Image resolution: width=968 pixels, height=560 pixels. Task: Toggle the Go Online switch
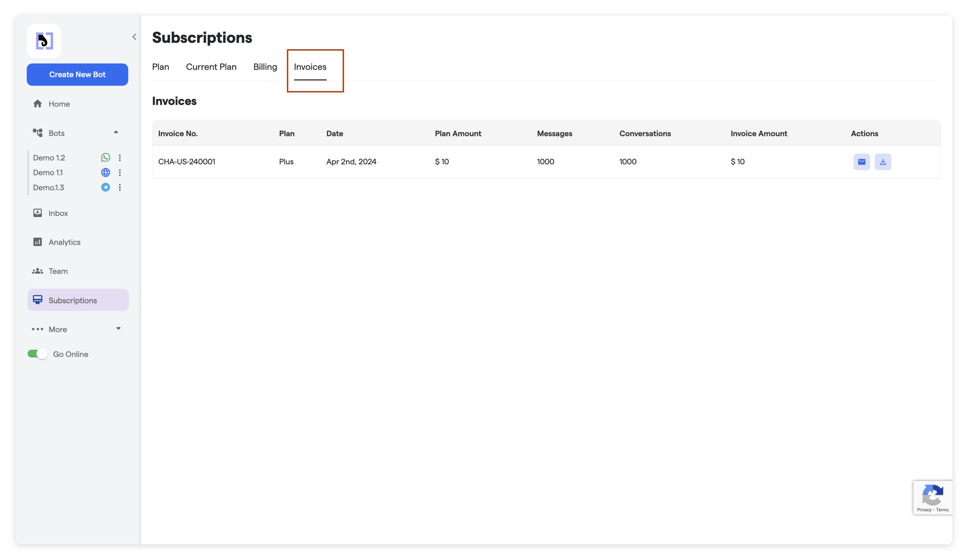(x=37, y=354)
